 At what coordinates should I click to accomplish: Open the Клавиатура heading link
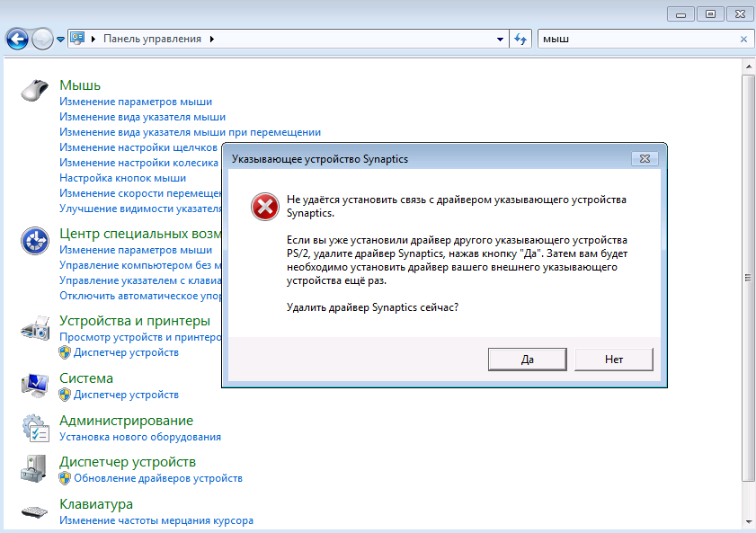point(96,504)
